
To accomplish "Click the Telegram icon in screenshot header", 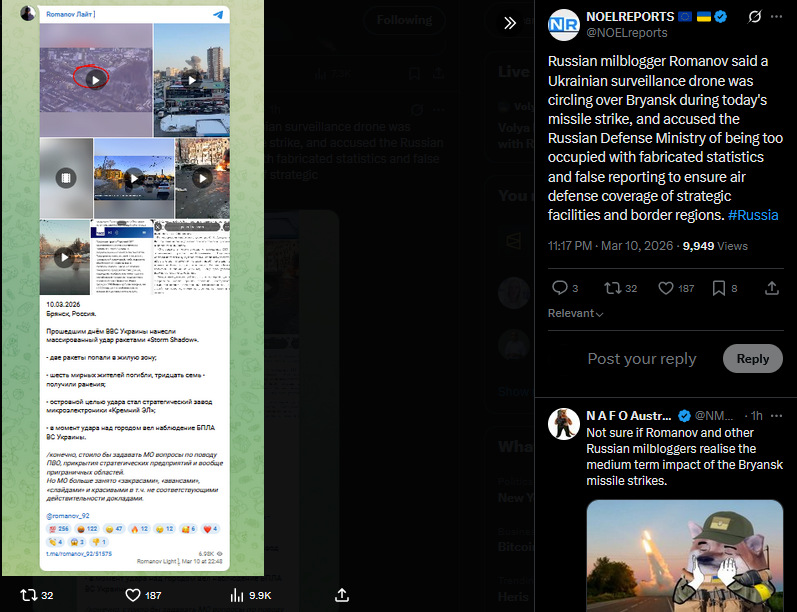I will (218, 14).
